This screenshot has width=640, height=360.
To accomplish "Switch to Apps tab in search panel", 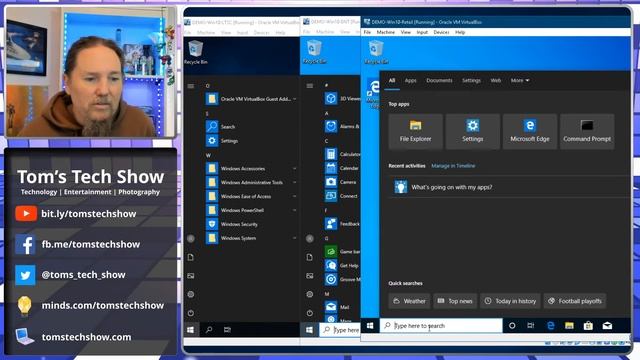I will [x=411, y=80].
